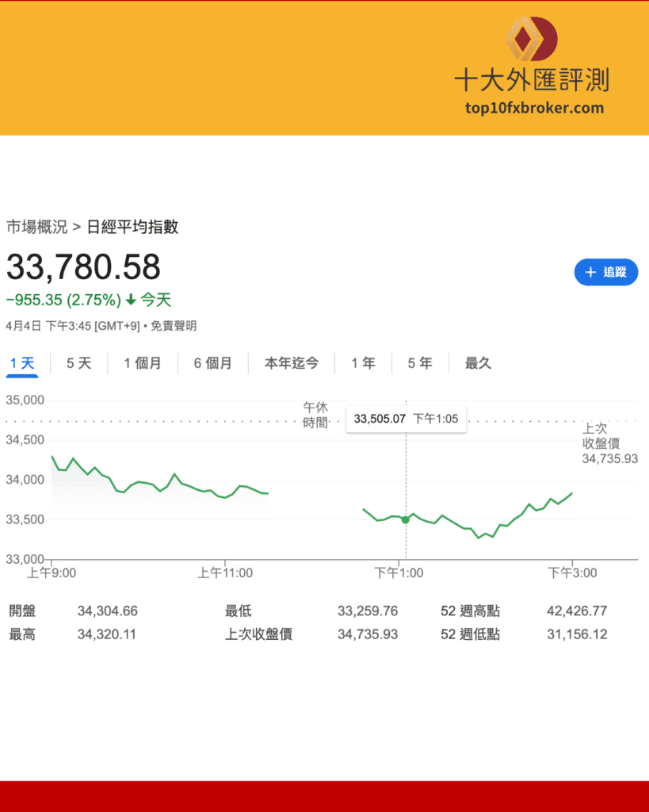Go to 市場概況 breadcrumb link
The height and width of the screenshot is (812, 649).
point(36,227)
